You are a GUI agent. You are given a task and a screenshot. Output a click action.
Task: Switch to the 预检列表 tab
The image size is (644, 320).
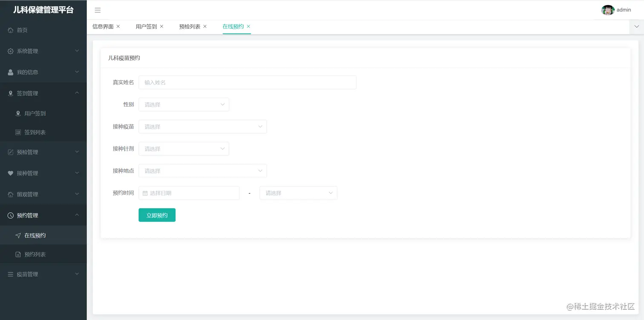(190, 26)
